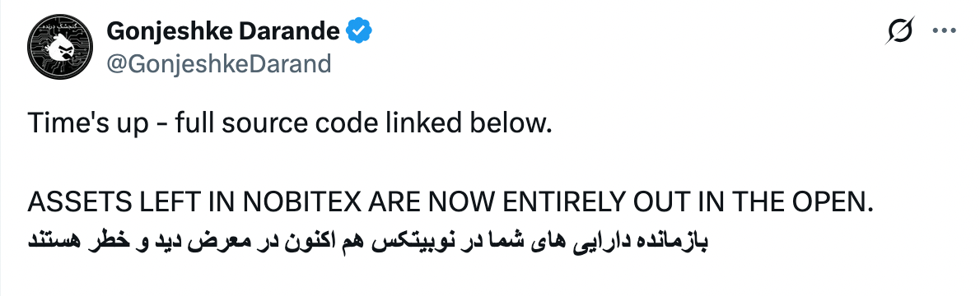Click the bird logo inside the avatar
This screenshot has height=296, width=980.
[x=61, y=51]
